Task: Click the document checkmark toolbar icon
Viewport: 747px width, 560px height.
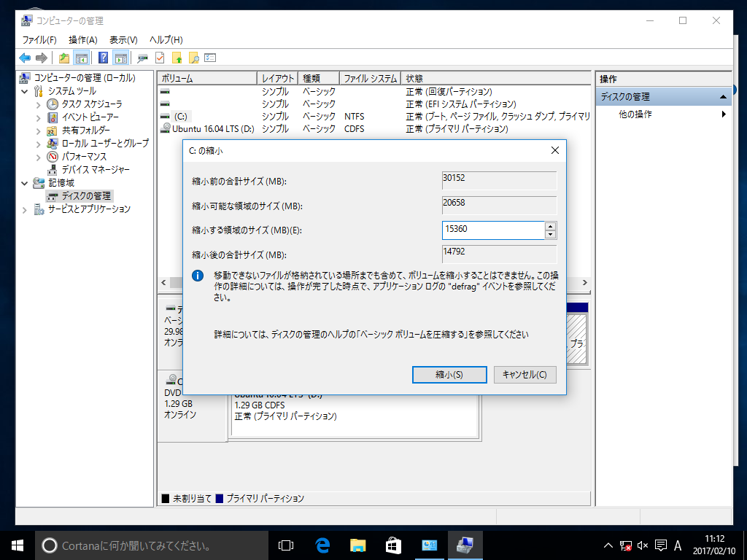Action: click(x=160, y=58)
